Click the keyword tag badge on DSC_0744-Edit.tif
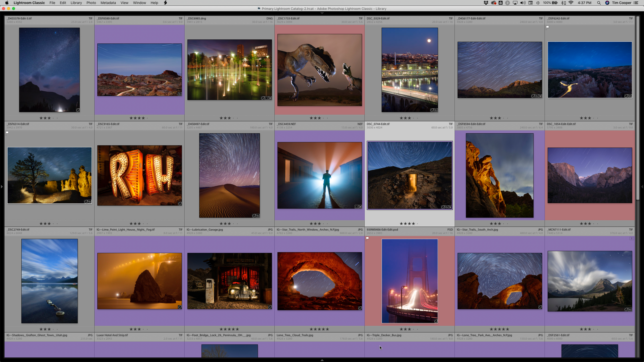 click(443, 207)
